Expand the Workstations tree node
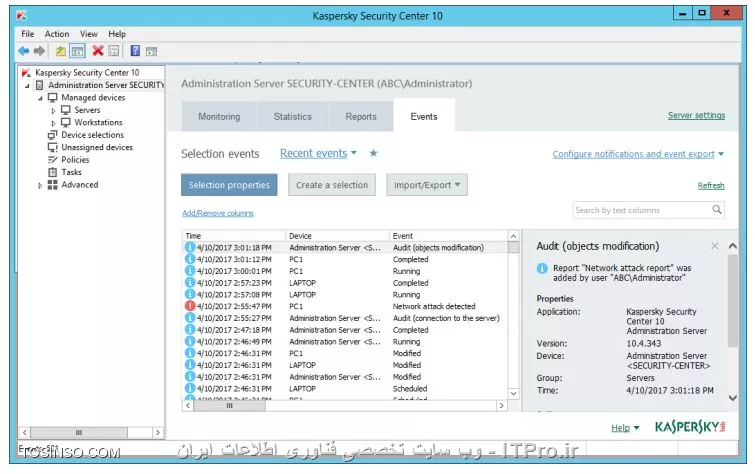755x474 pixels. click(x=53, y=123)
